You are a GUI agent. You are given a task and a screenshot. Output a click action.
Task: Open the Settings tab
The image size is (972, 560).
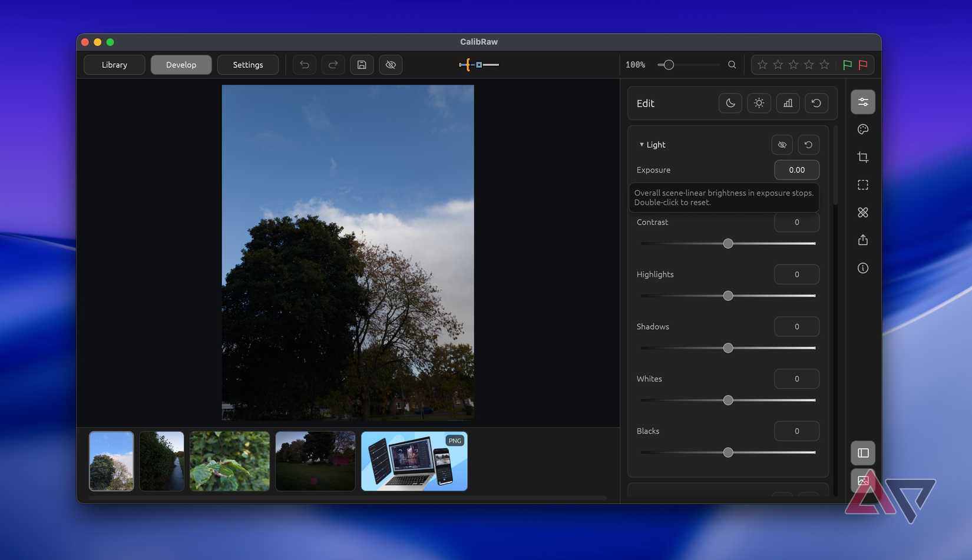(x=248, y=65)
